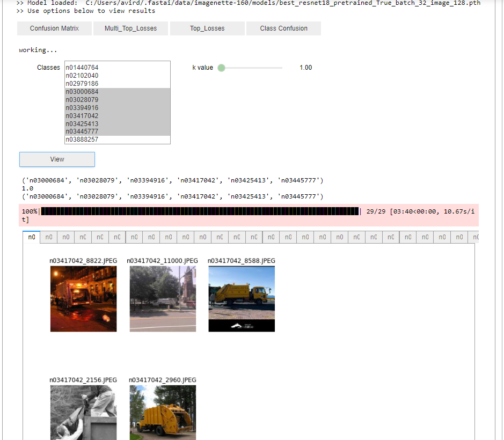Viewport: 504px width, 440px height.
Task: Select class n01440764 in the Classes list
Action: (x=82, y=68)
